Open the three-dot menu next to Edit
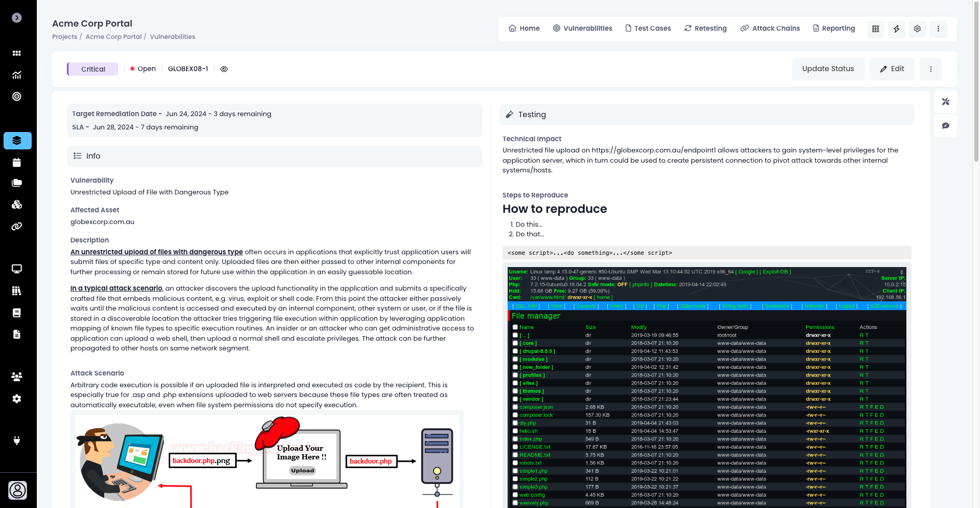 (930, 69)
